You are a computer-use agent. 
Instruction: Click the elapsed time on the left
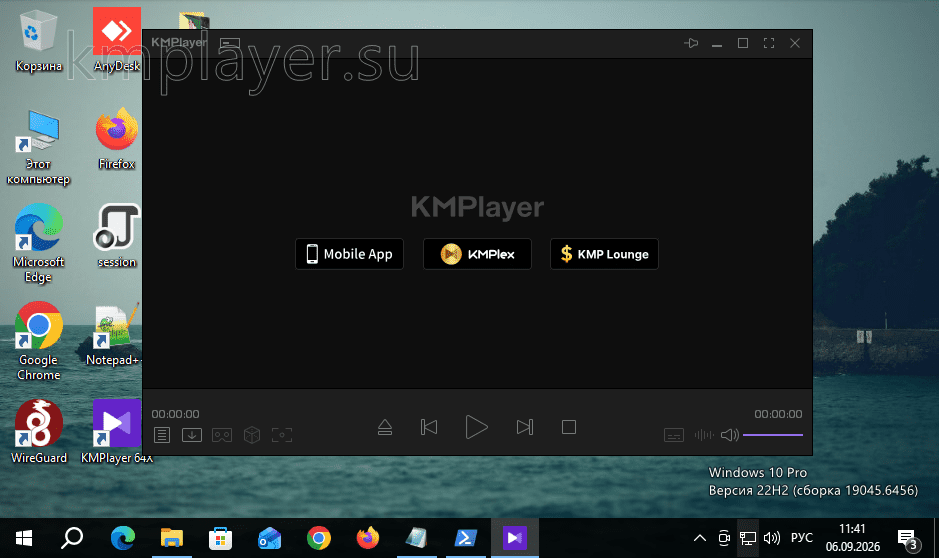(175, 414)
